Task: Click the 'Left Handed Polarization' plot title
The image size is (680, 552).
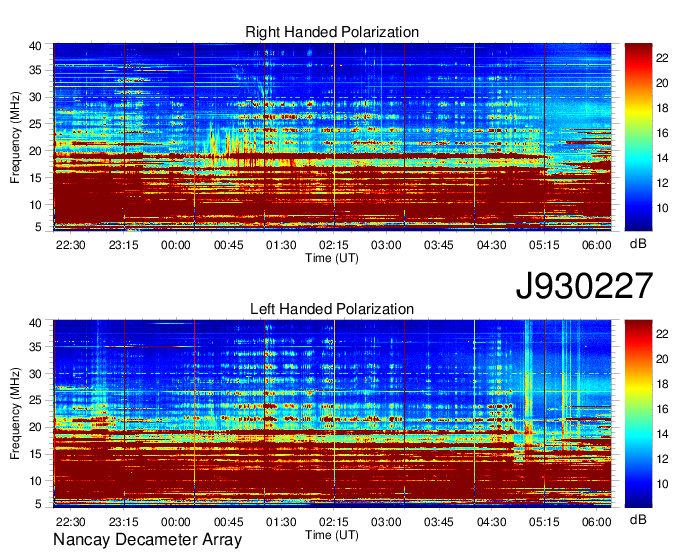Action: tap(332, 309)
